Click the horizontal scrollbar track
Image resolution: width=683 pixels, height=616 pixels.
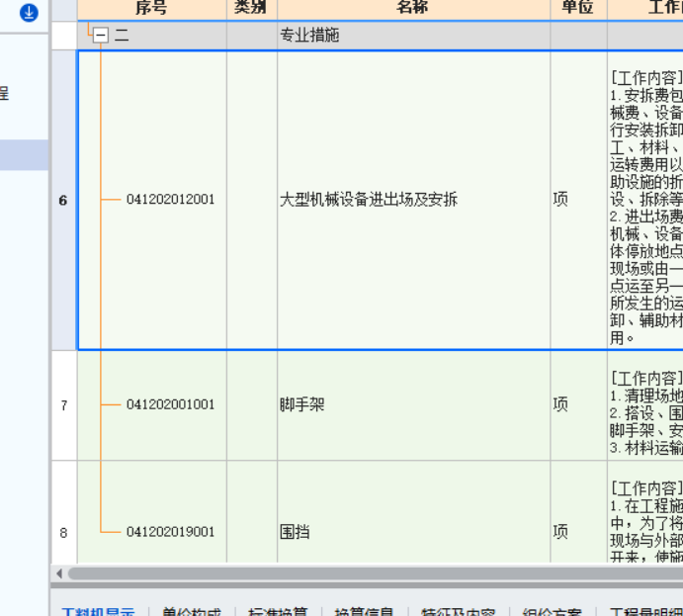click(376, 573)
